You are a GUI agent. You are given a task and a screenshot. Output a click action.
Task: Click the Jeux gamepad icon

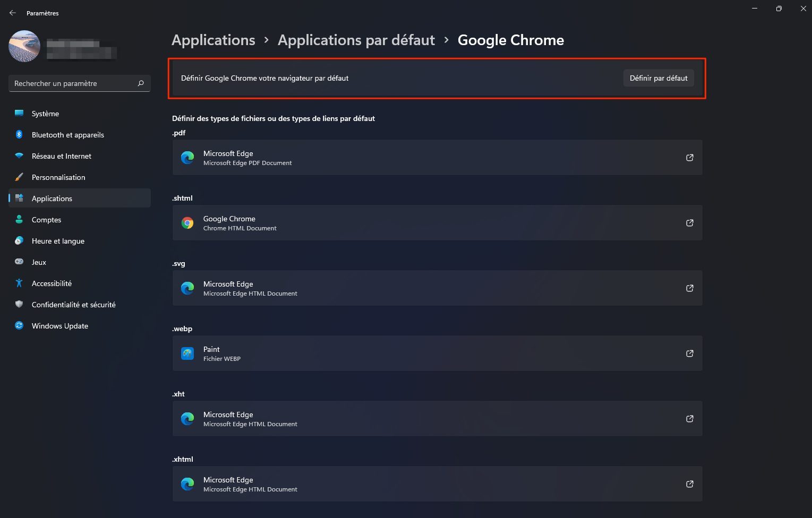pyautogui.click(x=19, y=262)
